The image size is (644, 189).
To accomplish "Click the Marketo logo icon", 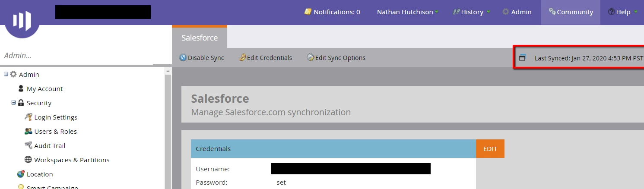I will pos(22,20).
